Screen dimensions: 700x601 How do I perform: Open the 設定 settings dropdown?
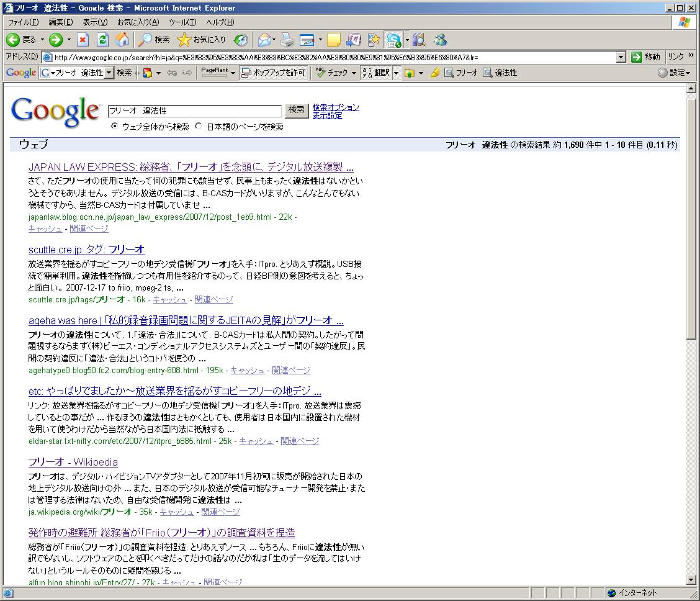675,73
